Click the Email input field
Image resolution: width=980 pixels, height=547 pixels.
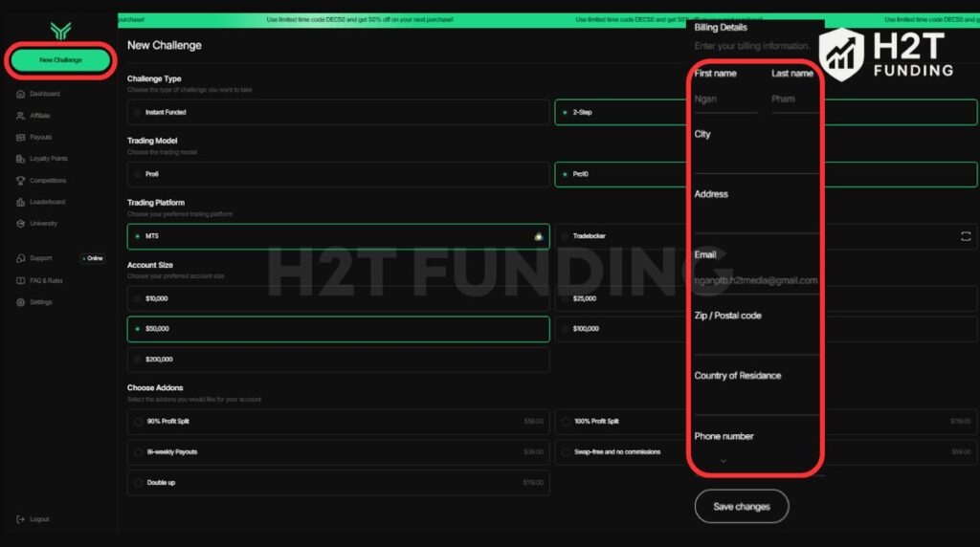click(756, 280)
